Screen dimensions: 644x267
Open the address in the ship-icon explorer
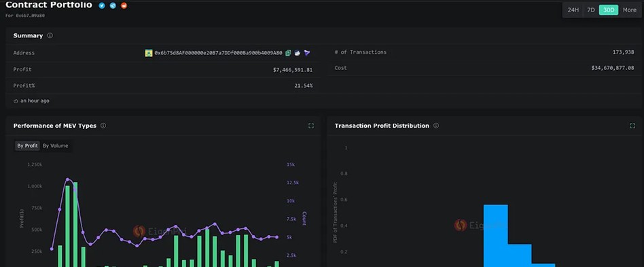coord(298,53)
